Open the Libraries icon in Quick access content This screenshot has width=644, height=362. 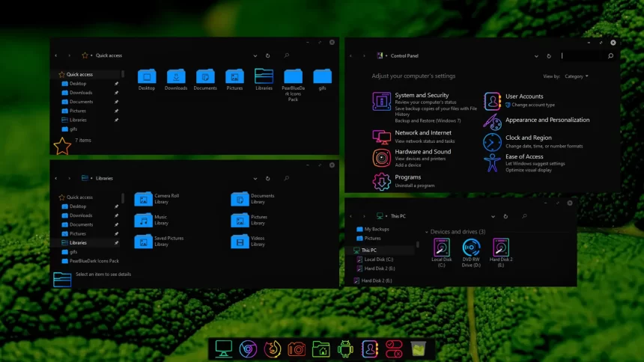point(264,77)
